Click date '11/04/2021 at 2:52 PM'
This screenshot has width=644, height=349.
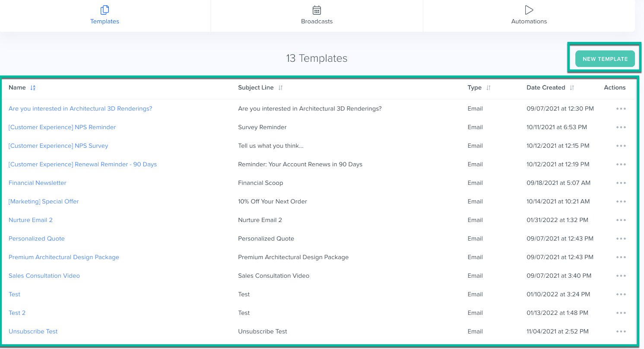558,332
